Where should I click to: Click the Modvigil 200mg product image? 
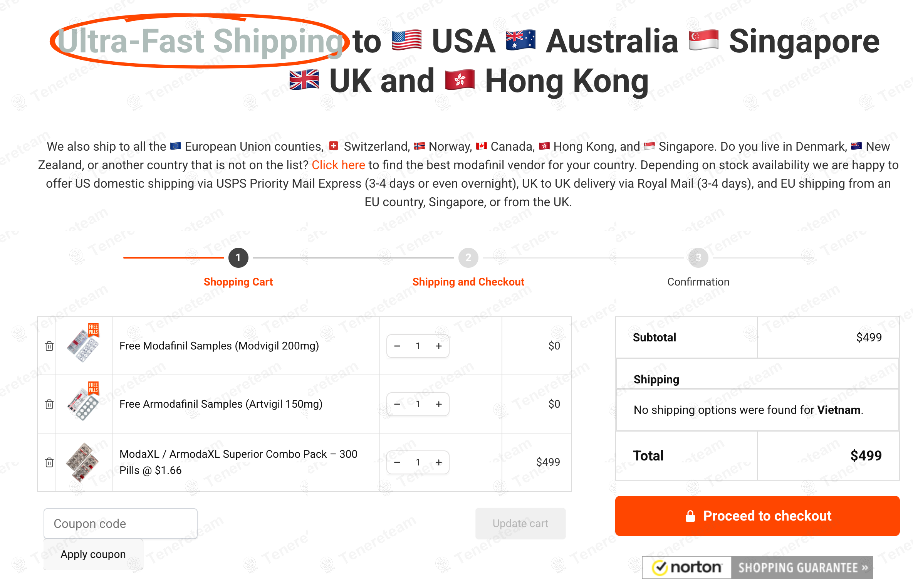84,346
